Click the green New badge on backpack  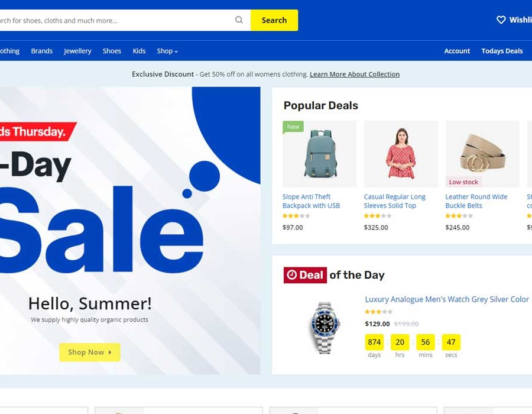coord(293,127)
